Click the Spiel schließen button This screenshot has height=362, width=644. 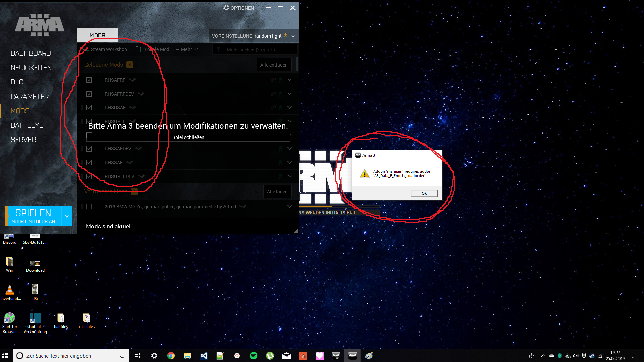click(x=188, y=137)
